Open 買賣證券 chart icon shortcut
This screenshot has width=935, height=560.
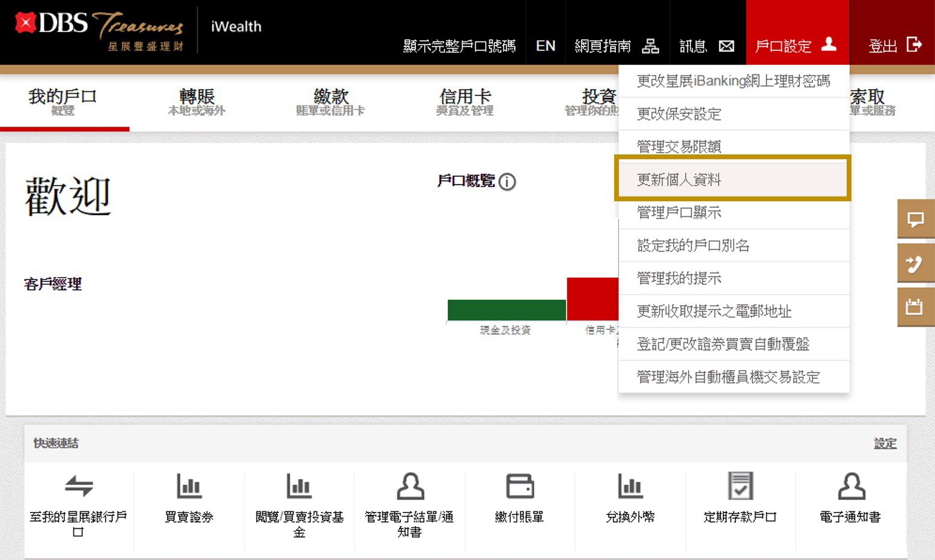click(x=189, y=486)
